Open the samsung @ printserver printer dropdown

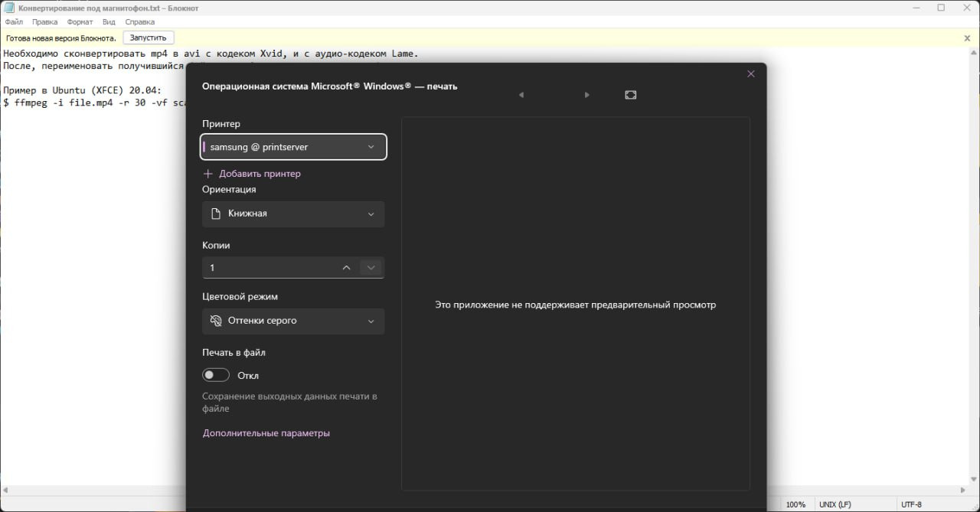[x=293, y=147]
